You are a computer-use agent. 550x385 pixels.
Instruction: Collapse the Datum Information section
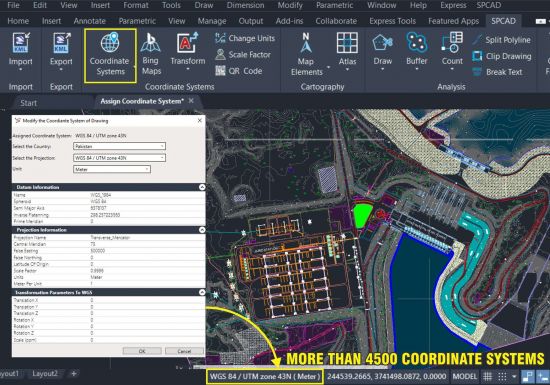click(x=202, y=187)
